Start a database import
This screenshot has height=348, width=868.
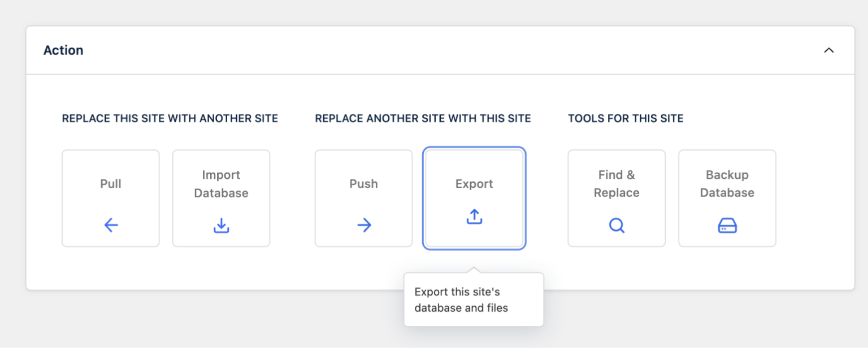tap(221, 197)
